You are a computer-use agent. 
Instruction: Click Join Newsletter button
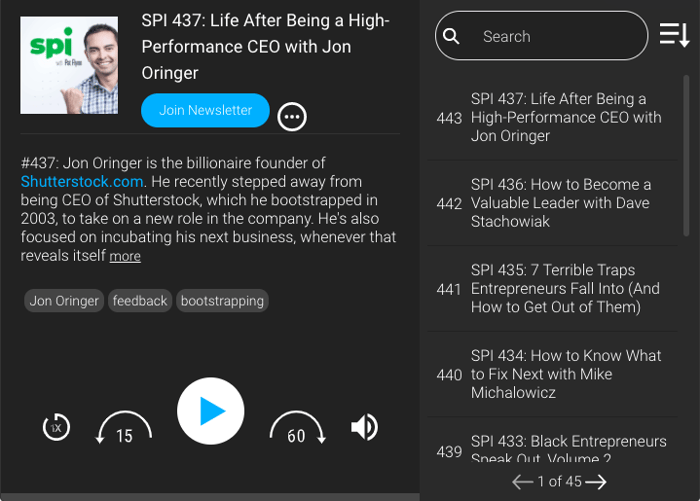pyautogui.click(x=205, y=110)
